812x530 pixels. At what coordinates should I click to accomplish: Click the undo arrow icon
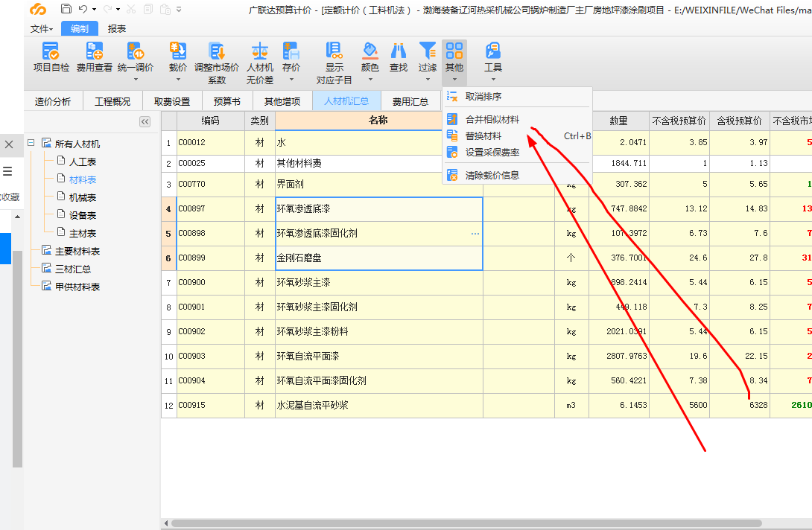83,9
